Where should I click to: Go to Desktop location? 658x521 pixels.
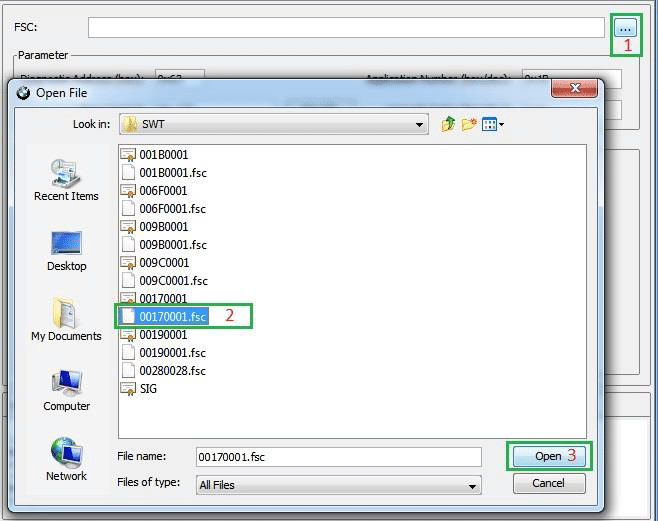66,250
